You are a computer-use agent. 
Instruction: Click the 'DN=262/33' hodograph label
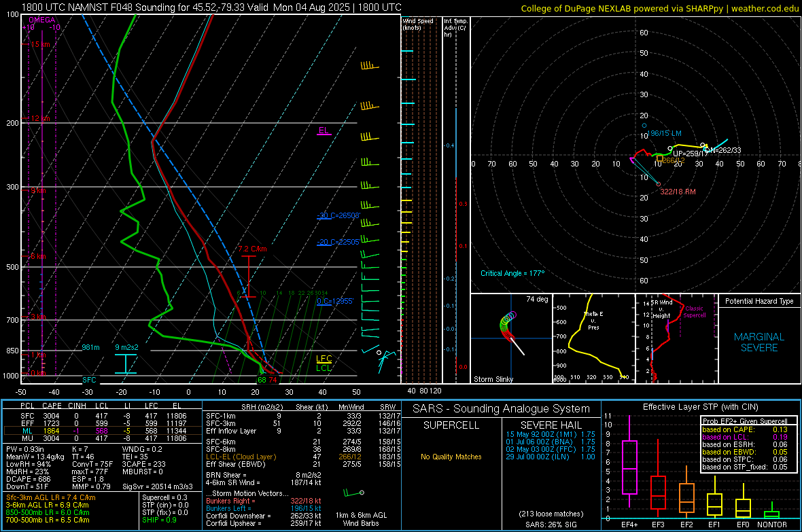722,150
